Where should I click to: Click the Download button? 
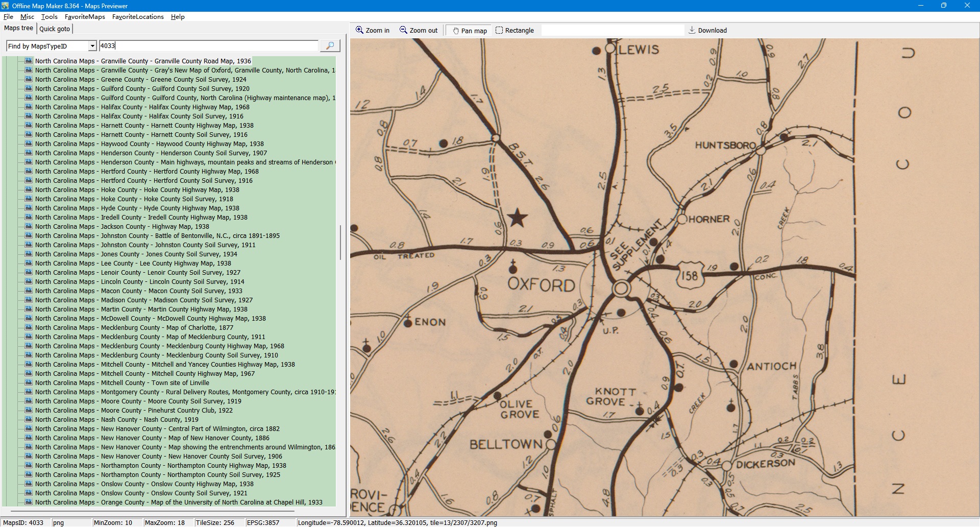click(x=707, y=31)
